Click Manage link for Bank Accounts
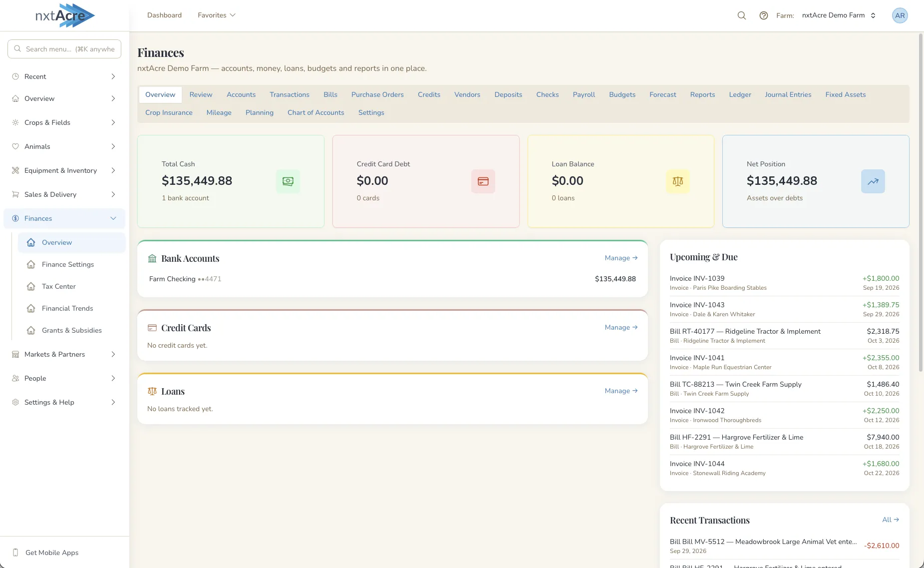This screenshot has width=924, height=568. [x=621, y=258]
